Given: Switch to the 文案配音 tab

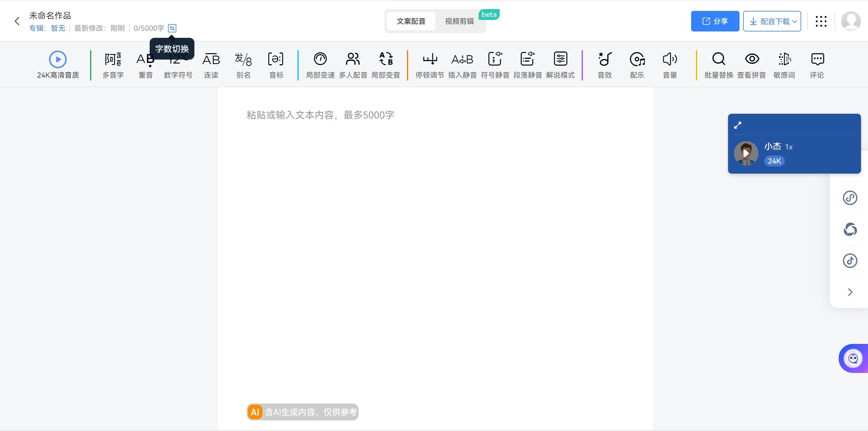Looking at the screenshot, I should pos(411,21).
